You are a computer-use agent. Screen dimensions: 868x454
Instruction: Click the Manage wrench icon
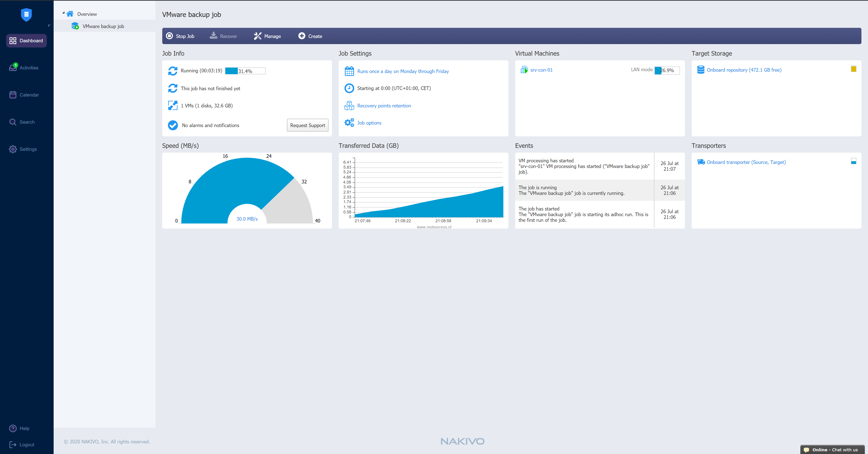(x=258, y=36)
